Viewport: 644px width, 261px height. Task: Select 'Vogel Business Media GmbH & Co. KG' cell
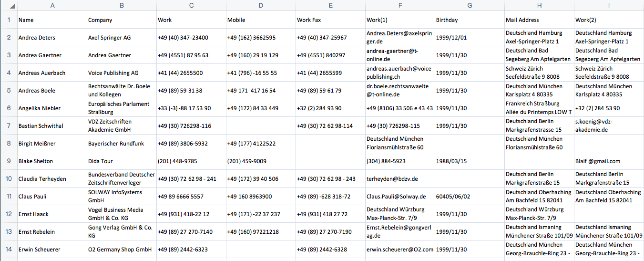coord(122,214)
